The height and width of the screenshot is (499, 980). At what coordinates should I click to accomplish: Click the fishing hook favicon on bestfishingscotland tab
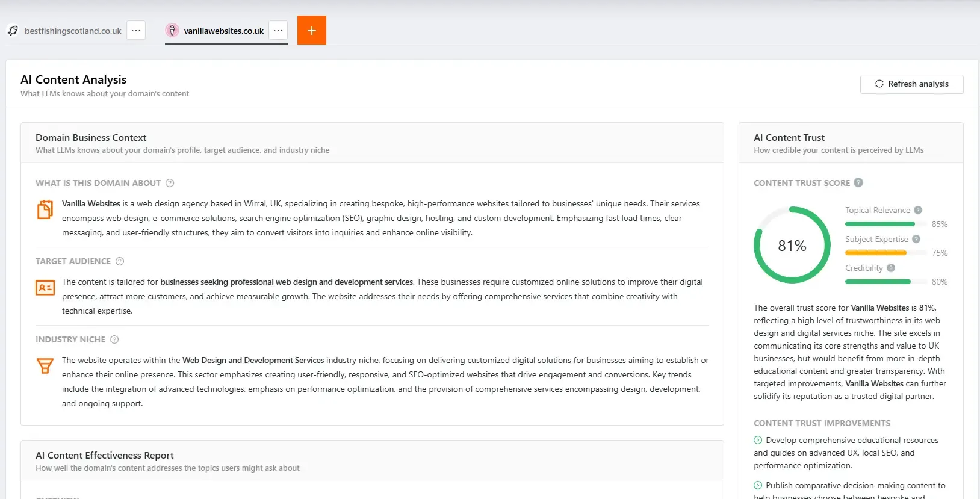coord(12,30)
